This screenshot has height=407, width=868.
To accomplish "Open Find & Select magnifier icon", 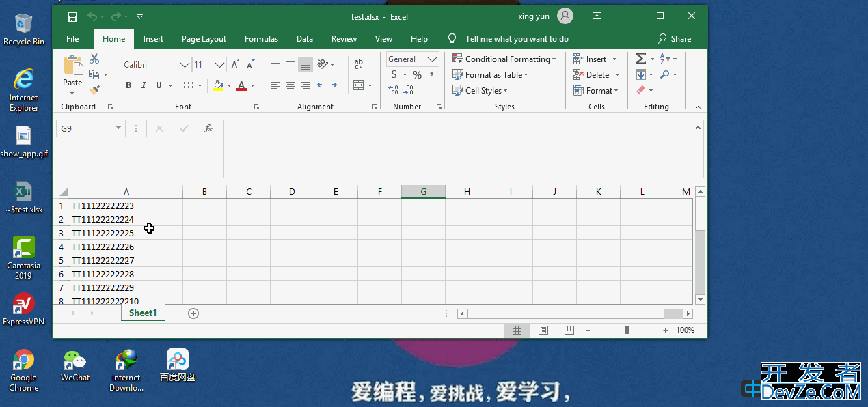I will pos(665,74).
